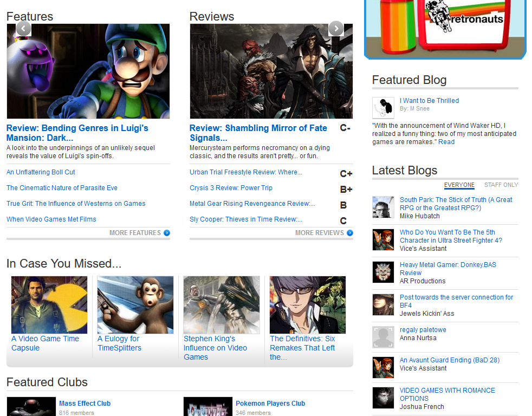Open A Eulogy for TimeSplitters link
Image resolution: width=532 pixels, height=416 pixels.
(x=119, y=343)
